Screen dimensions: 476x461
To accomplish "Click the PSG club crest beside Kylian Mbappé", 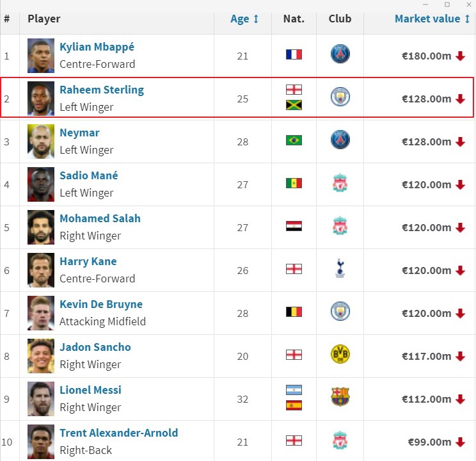I will pyautogui.click(x=340, y=54).
